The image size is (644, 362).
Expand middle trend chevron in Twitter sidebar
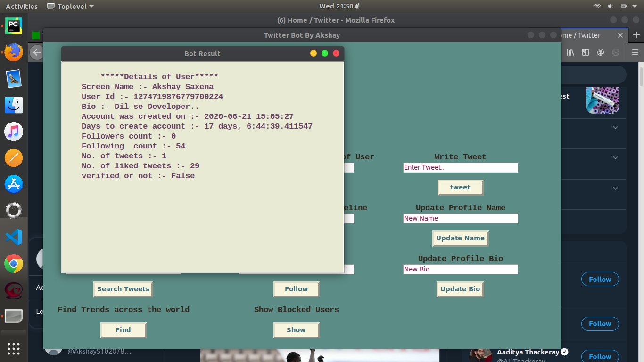(x=615, y=157)
